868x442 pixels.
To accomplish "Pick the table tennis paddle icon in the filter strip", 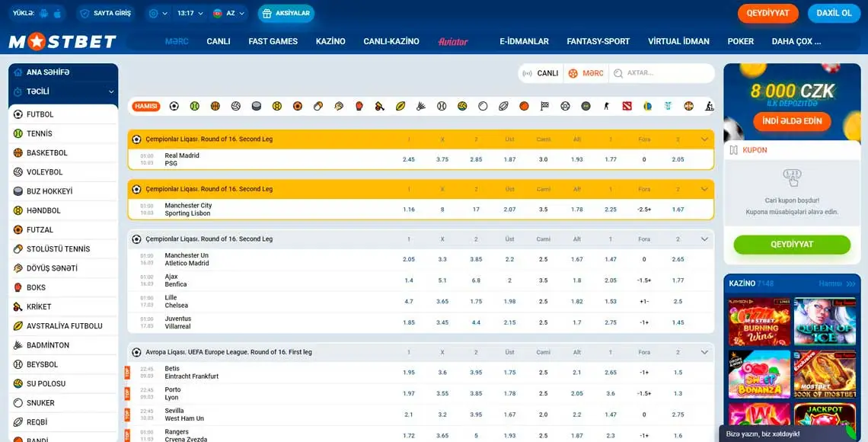I will (x=318, y=106).
